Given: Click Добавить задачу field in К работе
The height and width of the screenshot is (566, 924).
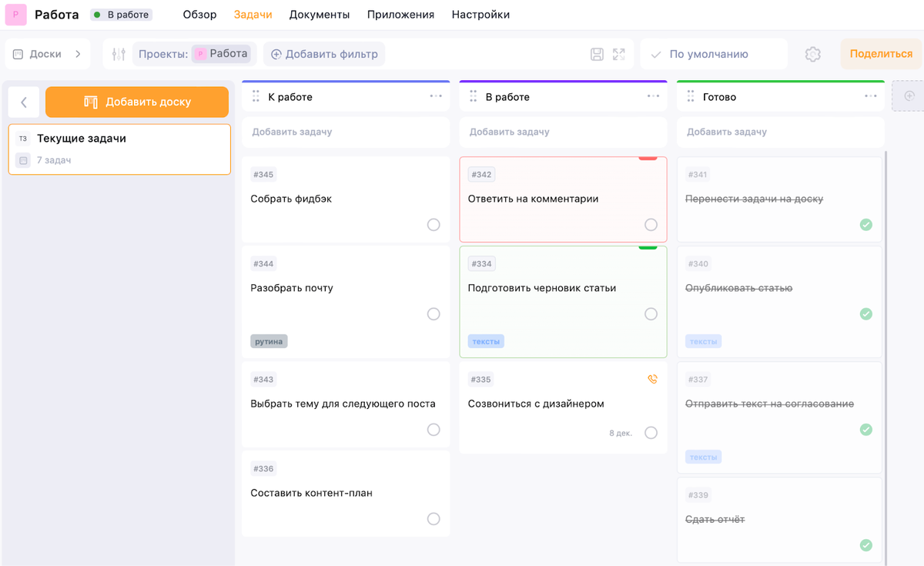Looking at the screenshot, I should click(346, 132).
